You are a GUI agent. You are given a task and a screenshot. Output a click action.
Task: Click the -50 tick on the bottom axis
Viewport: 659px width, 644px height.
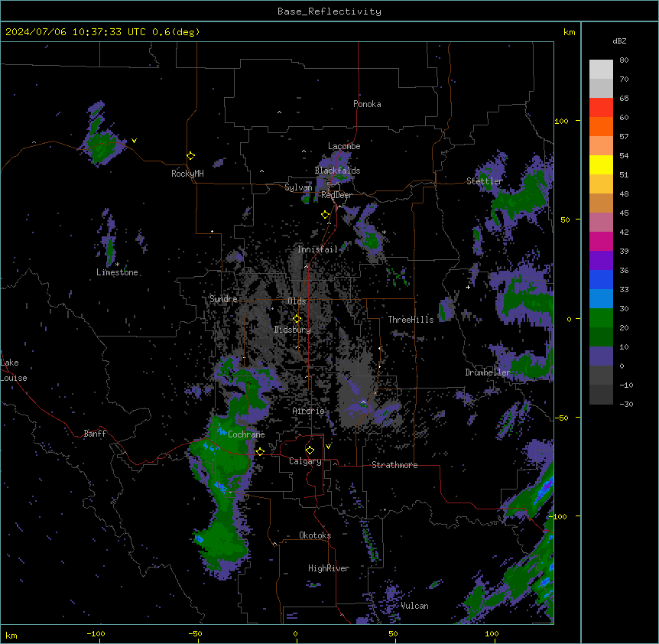point(195,633)
